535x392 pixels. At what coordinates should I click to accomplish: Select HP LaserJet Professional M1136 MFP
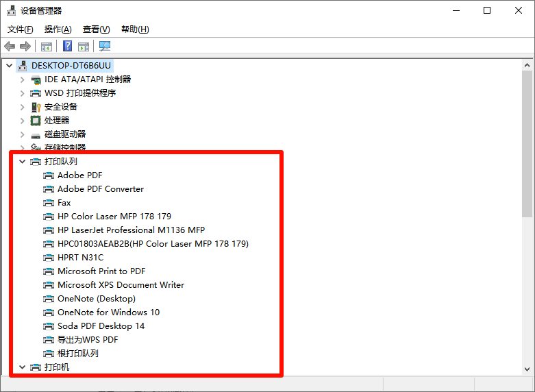click(x=131, y=230)
